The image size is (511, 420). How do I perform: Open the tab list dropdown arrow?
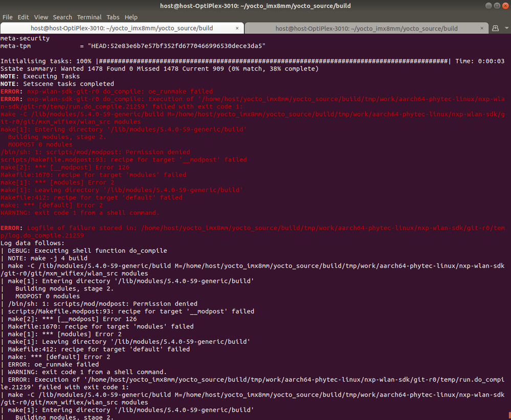[x=506, y=28]
